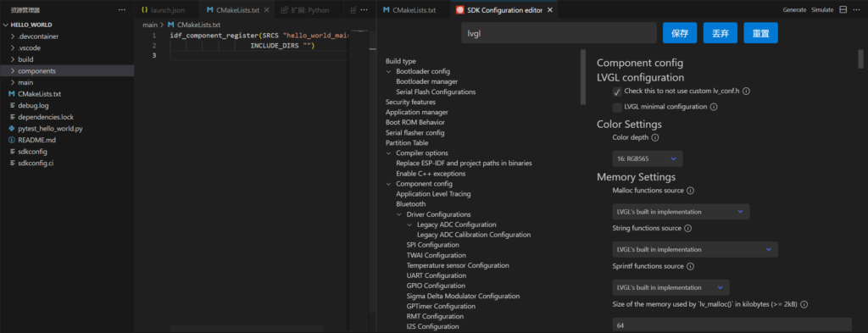Click info icon beside Sprintf functions source
868x333 pixels.
(x=690, y=266)
